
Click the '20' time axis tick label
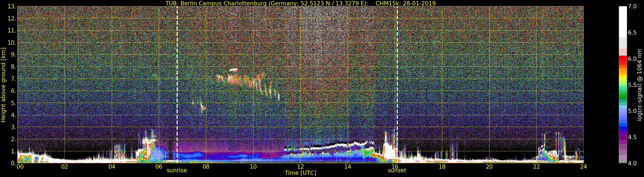pos(489,167)
